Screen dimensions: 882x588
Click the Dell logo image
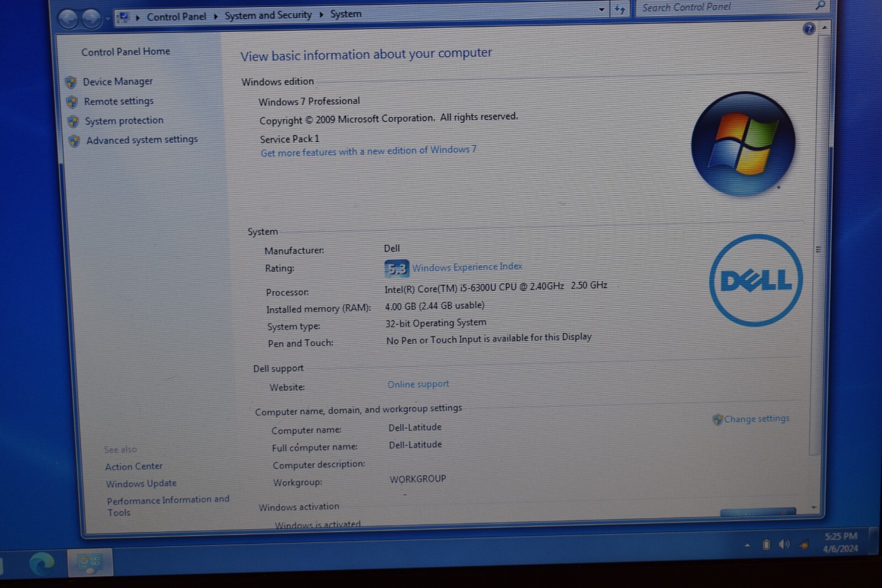[756, 280]
